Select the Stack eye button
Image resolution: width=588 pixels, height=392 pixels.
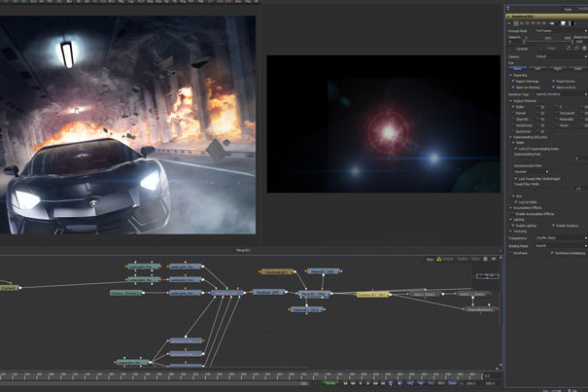point(578,69)
